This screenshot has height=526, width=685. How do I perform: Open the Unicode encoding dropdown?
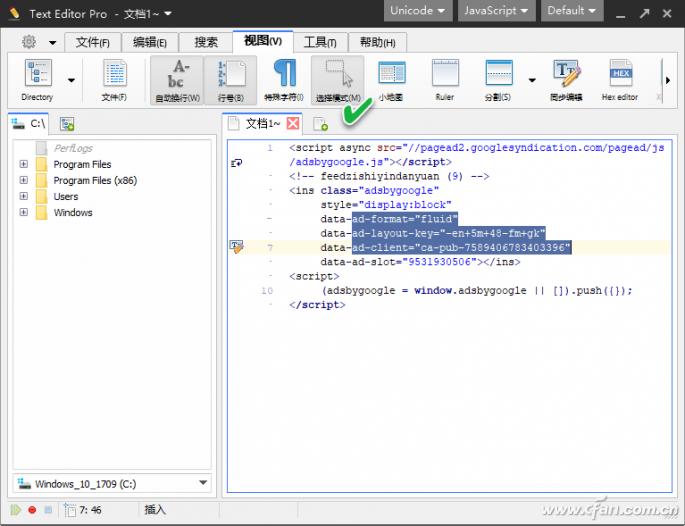pyautogui.click(x=418, y=11)
